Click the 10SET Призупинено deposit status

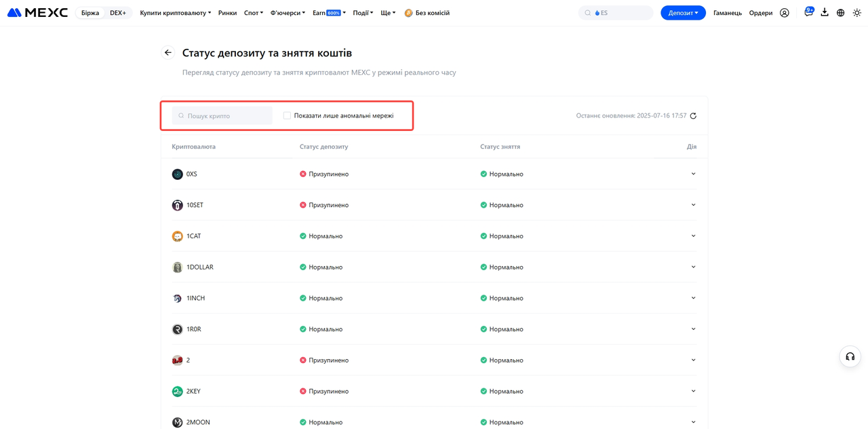click(329, 205)
